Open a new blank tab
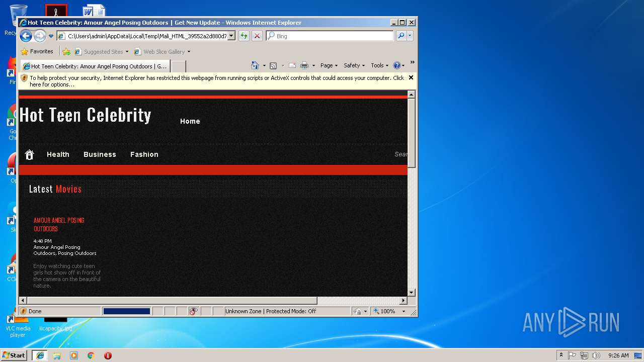This screenshot has height=362, width=644. coord(178,66)
